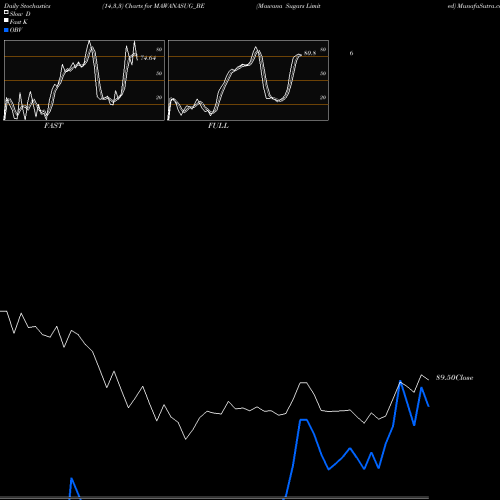Screen dimensions: 500x500
Task: Click the Slow D legend text
Action: pos(20,14)
